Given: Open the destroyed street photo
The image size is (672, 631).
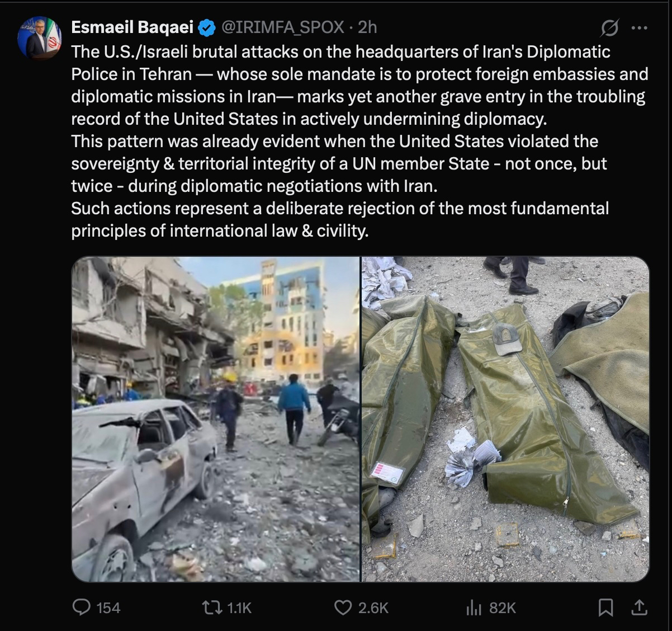Looking at the screenshot, I should [216, 419].
